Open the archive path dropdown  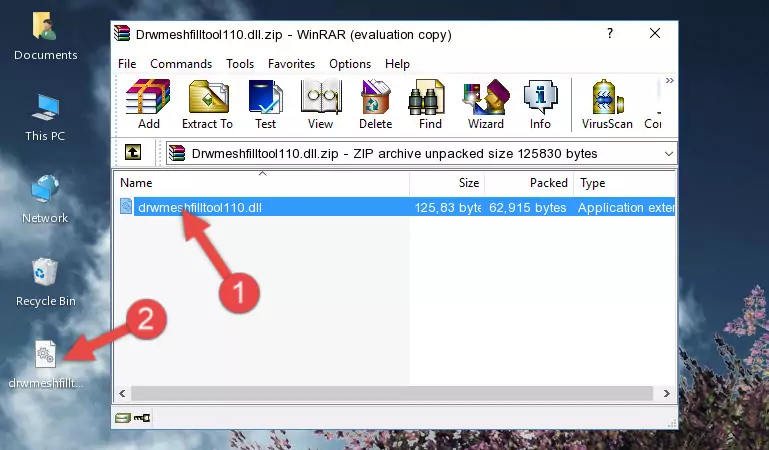tap(668, 154)
